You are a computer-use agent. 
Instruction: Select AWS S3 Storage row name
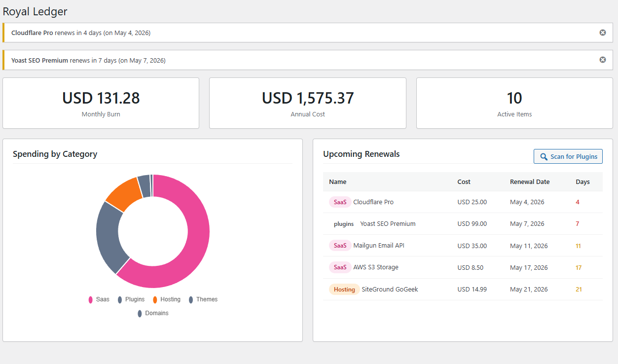pyautogui.click(x=376, y=267)
